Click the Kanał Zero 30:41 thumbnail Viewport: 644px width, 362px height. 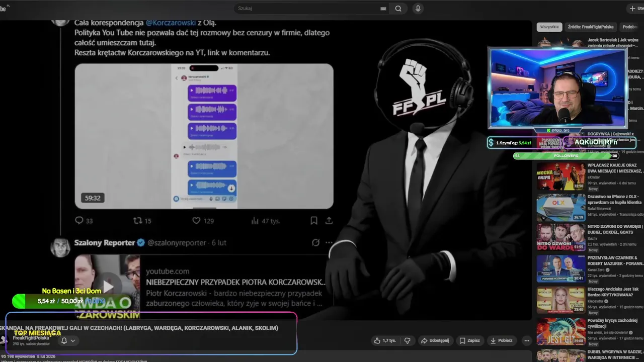tap(561, 268)
